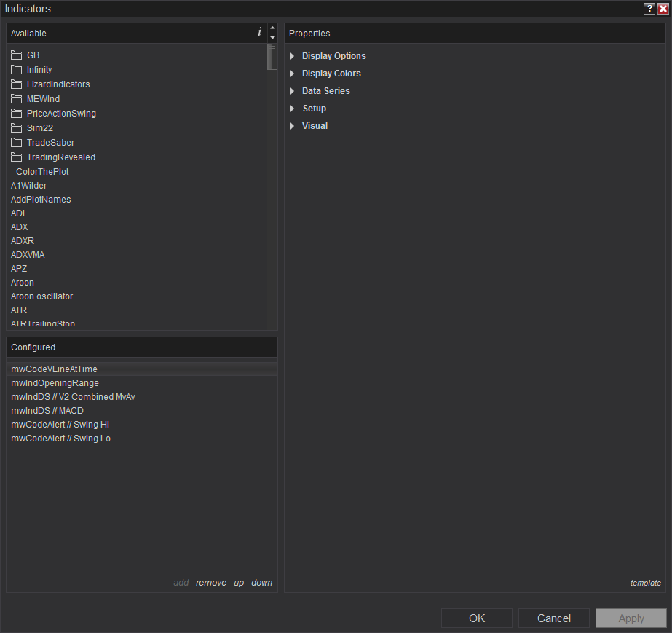
Task: Click the Available list down arrow
Action: pyautogui.click(x=272, y=38)
